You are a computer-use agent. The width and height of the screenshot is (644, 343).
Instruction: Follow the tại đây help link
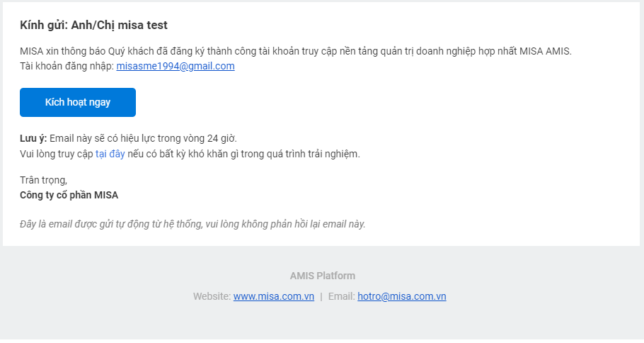click(x=110, y=154)
